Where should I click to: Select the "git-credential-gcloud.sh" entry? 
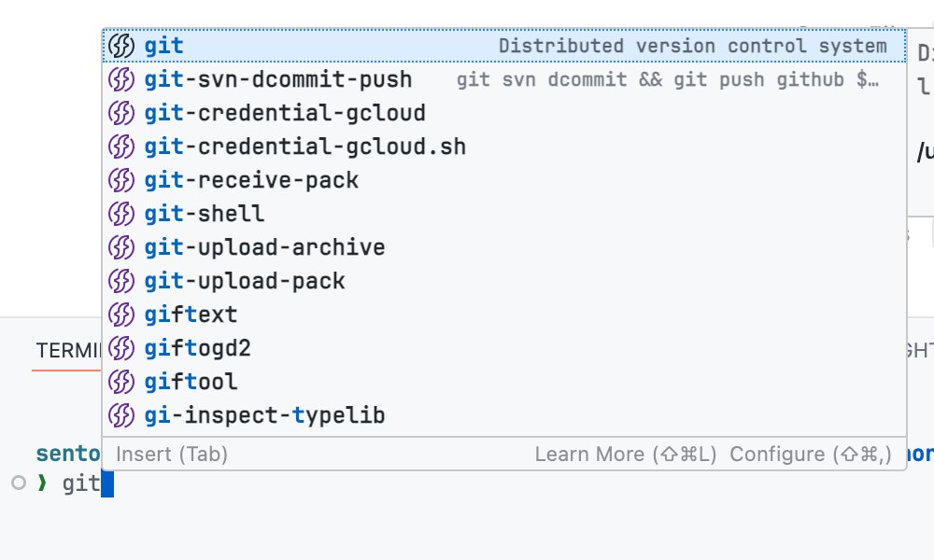click(305, 147)
